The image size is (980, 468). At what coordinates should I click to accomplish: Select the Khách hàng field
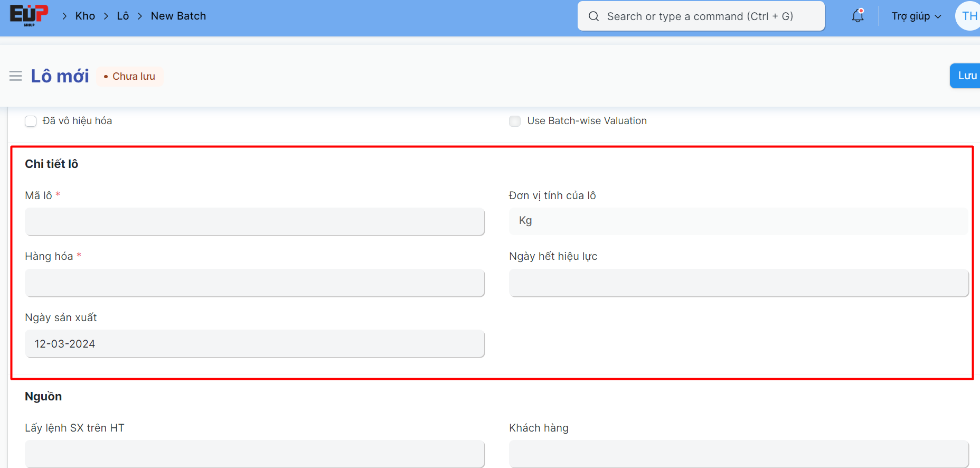tap(738, 454)
